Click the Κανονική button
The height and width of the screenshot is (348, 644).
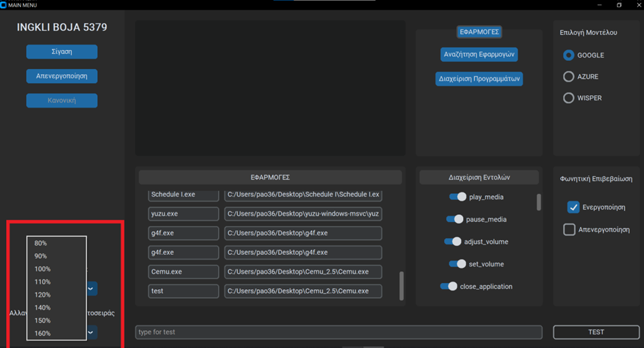(62, 100)
